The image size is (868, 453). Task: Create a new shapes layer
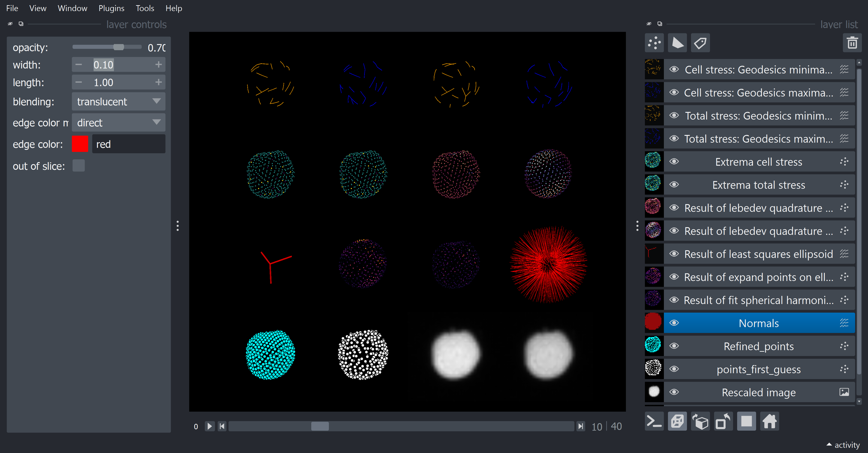(x=677, y=43)
